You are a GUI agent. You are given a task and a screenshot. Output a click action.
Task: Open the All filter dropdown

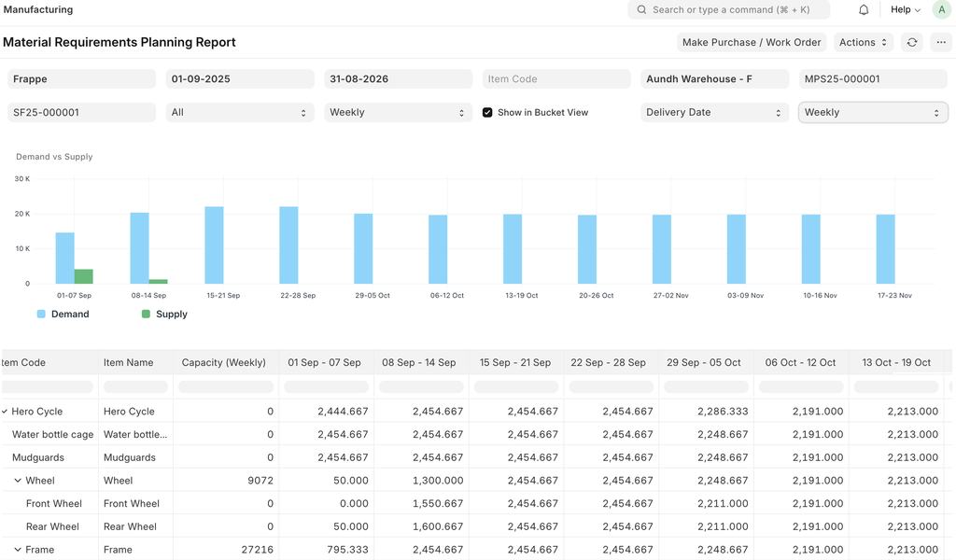point(239,112)
